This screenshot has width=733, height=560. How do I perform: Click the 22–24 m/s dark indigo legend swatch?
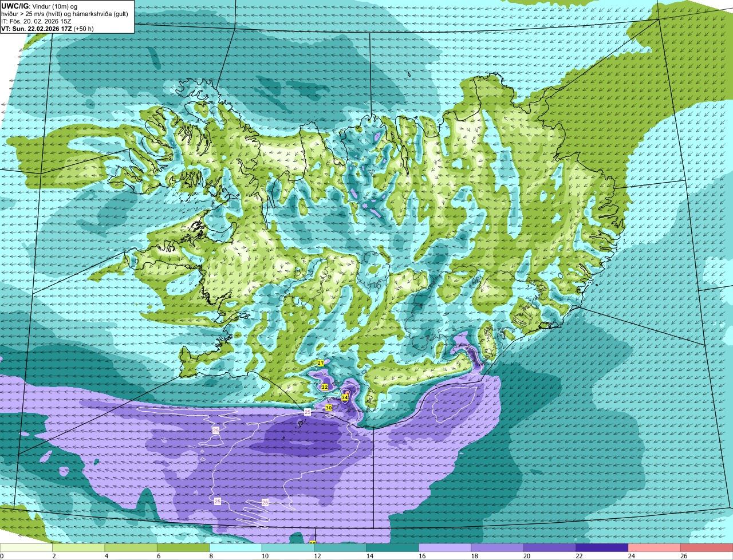(602, 548)
